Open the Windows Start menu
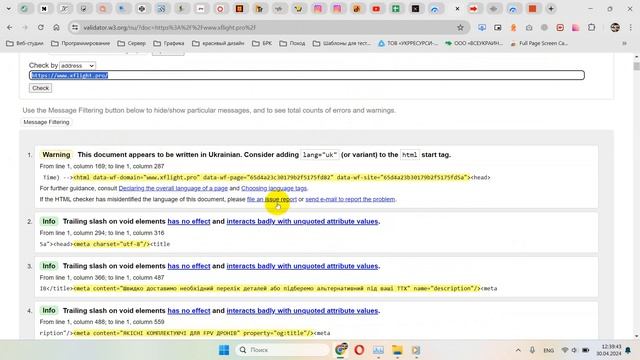Screen dimensions: 640x360 point(224,350)
